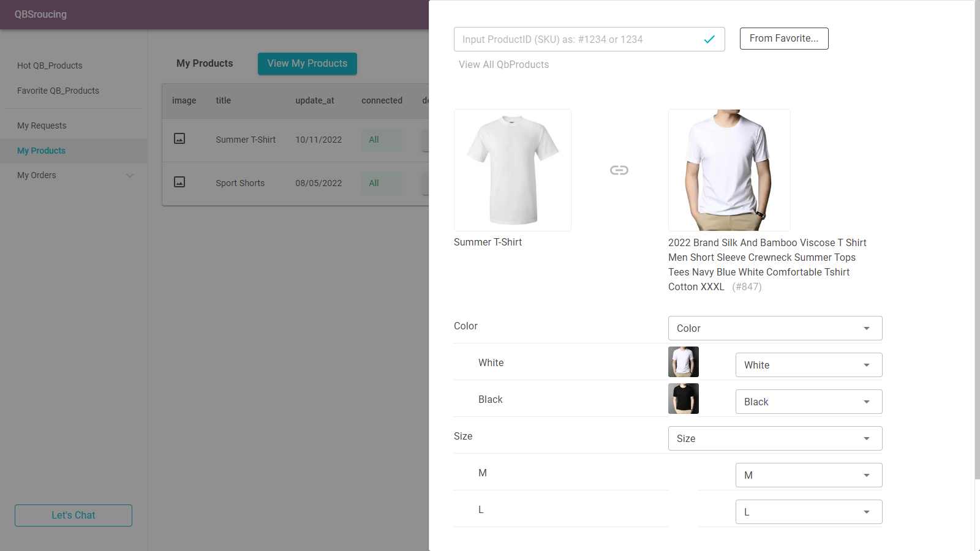The height and width of the screenshot is (551, 980).
Task: Click the image placeholder icon in Sport Shorts row
Action: point(179,182)
